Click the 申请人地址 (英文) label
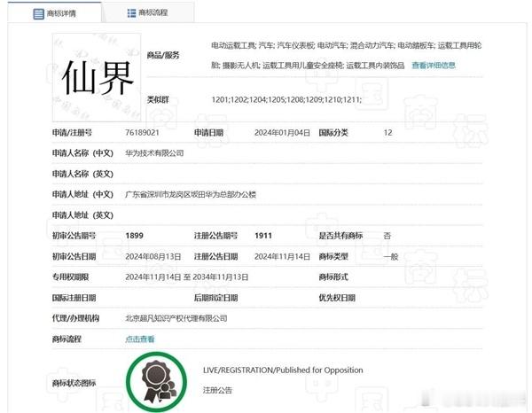 click(x=82, y=215)
